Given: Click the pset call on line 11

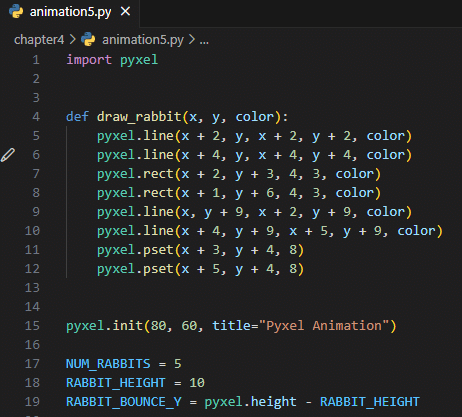Looking at the screenshot, I should [158, 250].
